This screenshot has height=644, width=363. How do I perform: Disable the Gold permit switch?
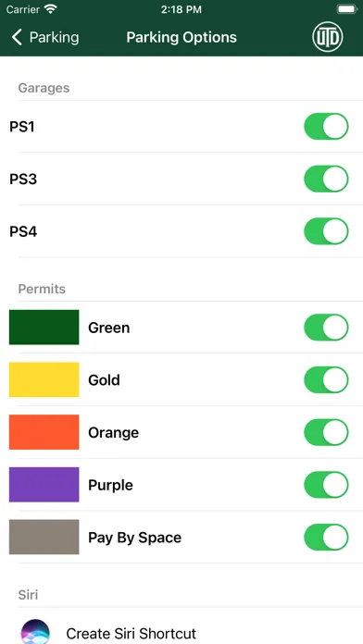pyautogui.click(x=326, y=380)
